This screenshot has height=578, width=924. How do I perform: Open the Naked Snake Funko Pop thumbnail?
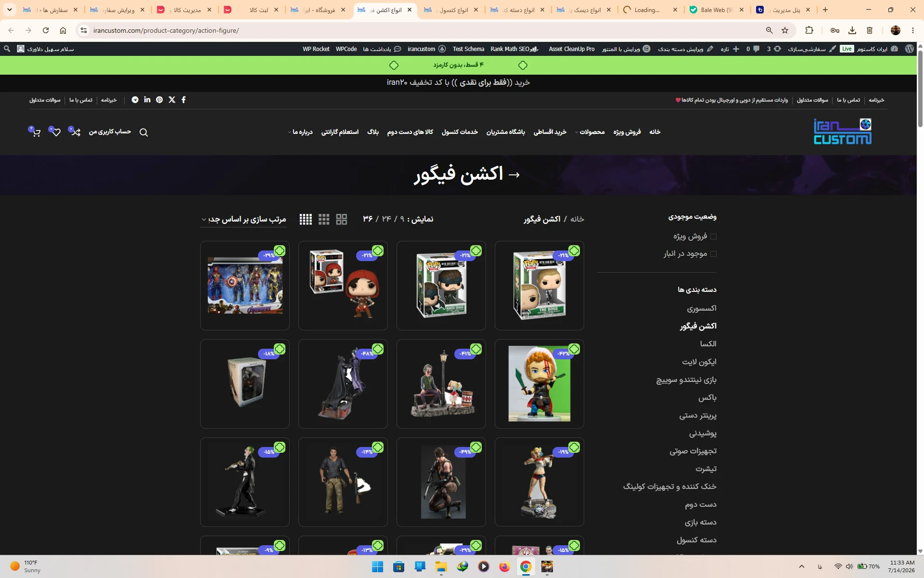[441, 286]
